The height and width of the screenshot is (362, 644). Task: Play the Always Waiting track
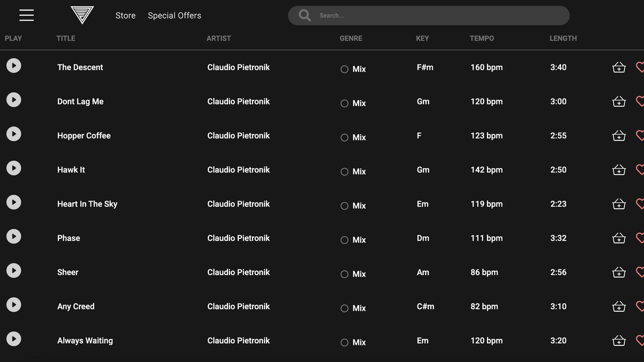(14, 339)
